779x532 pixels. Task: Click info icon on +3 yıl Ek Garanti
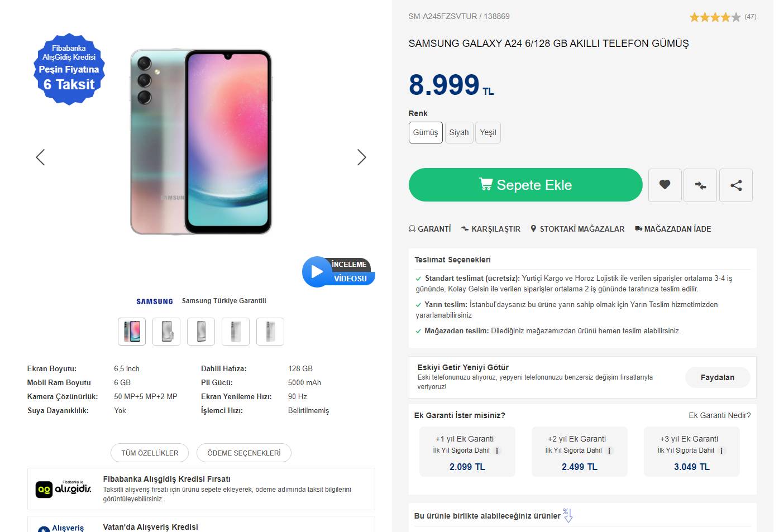click(721, 451)
